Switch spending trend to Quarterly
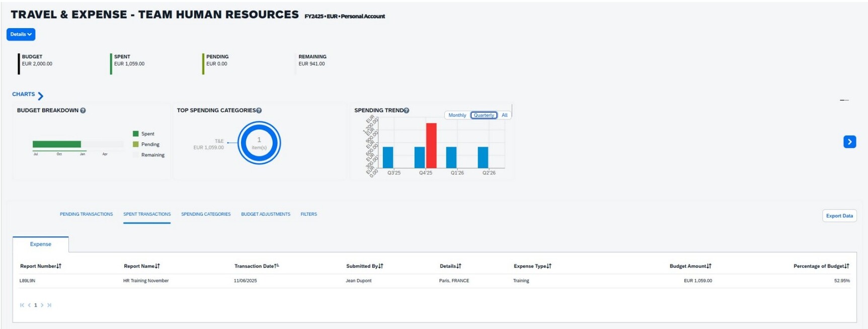Viewport: 868px width, 329px height. (x=484, y=115)
